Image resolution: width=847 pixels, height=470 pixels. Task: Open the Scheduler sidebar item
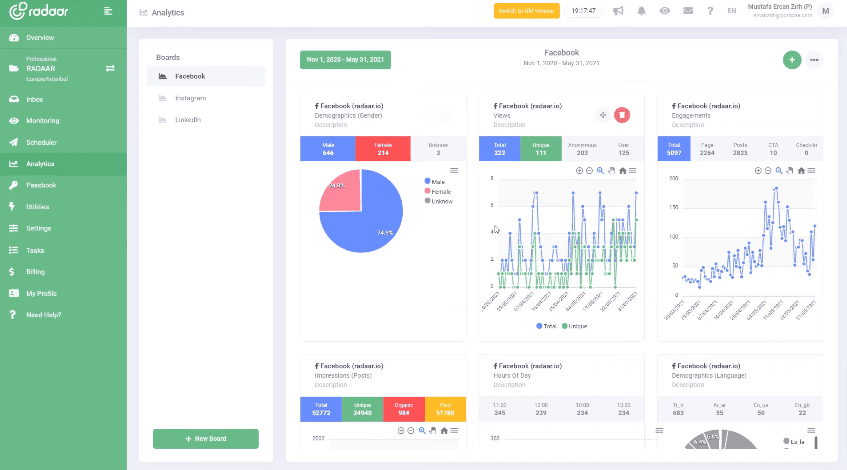41,142
